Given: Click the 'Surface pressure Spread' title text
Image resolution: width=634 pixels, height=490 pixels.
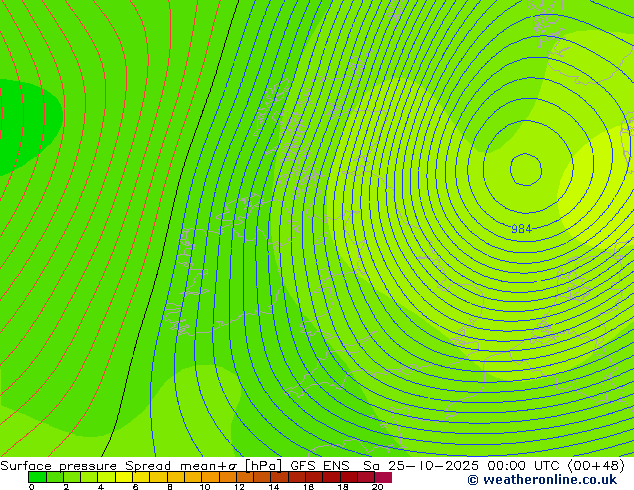Looking at the screenshot, I should coord(85,466).
